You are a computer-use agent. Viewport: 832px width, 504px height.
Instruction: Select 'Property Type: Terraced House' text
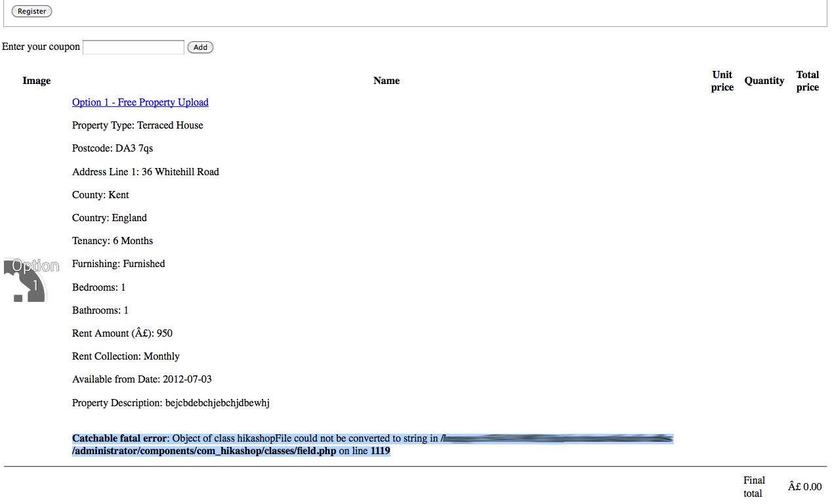(138, 125)
